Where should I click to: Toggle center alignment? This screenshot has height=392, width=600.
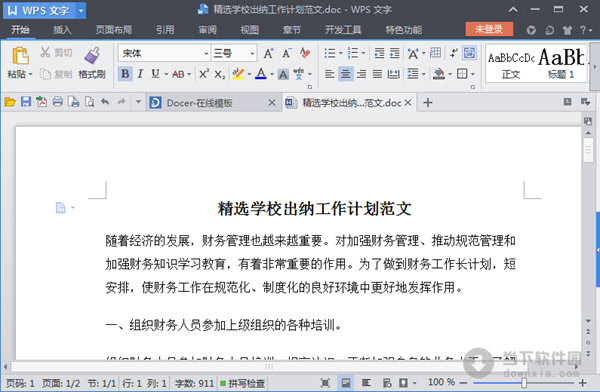[346, 74]
